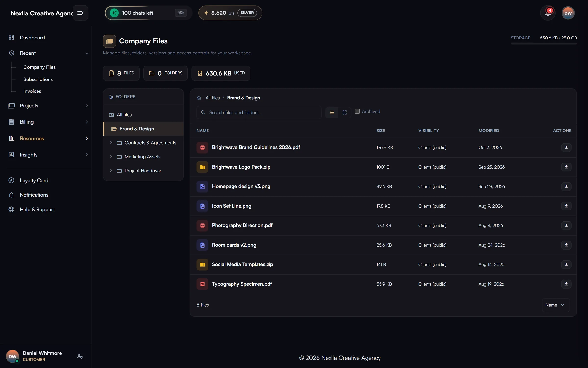
Task: Focus the Search files and folders field
Action: point(259,113)
